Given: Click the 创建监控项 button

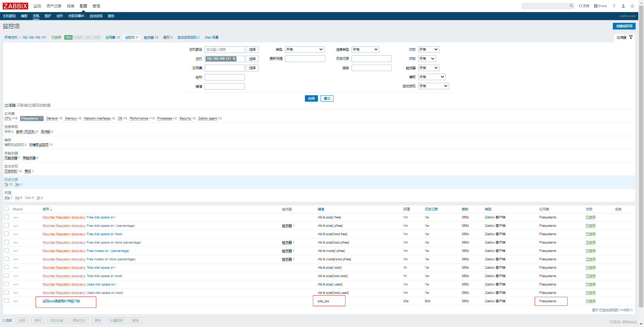Looking at the screenshot, I should (624, 26).
